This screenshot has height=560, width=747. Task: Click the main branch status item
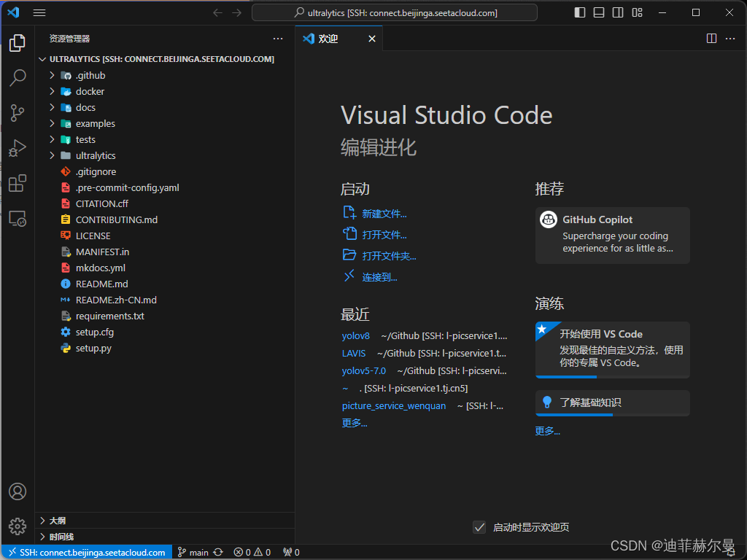[x=193, y=553]
